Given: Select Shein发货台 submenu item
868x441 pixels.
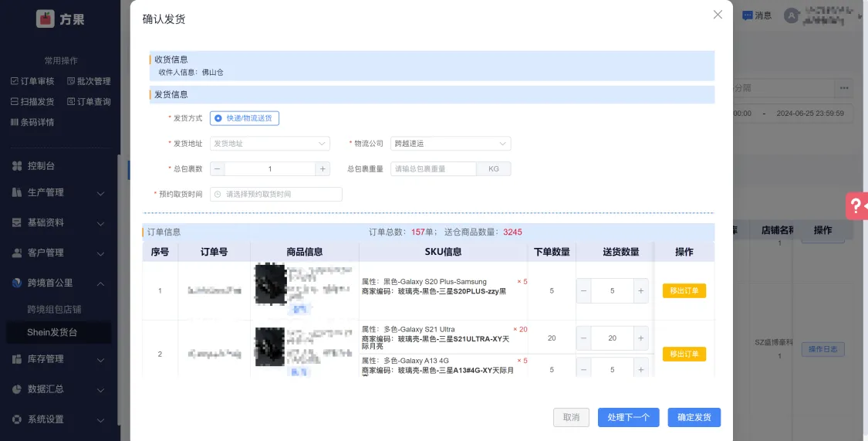Looking at the screenshot, I should coord(58,332).
